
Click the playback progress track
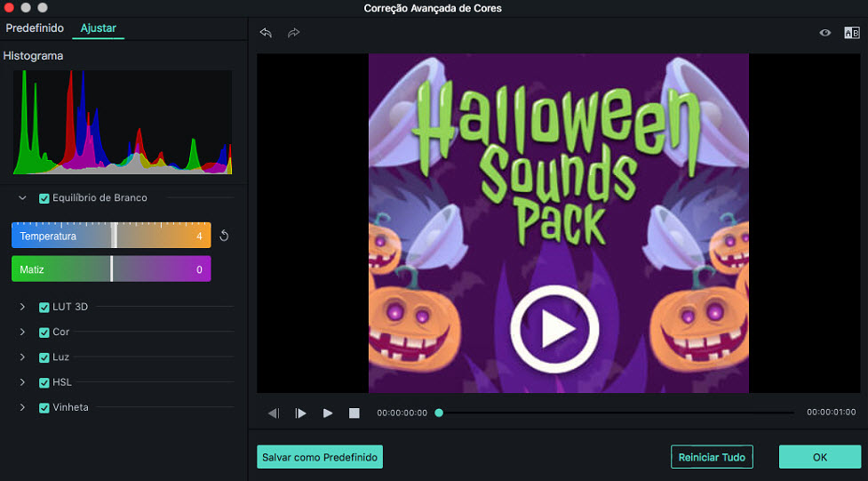[616, 413]
